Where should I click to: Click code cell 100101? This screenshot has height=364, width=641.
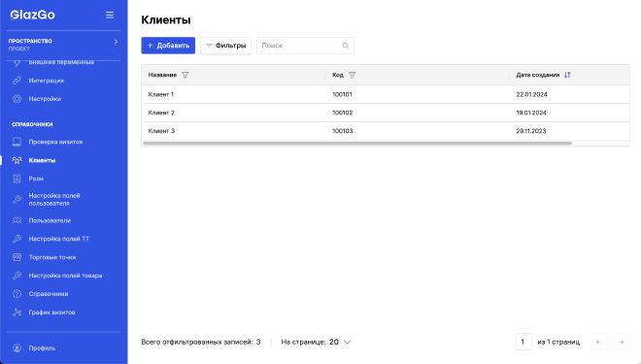(342, 94)
